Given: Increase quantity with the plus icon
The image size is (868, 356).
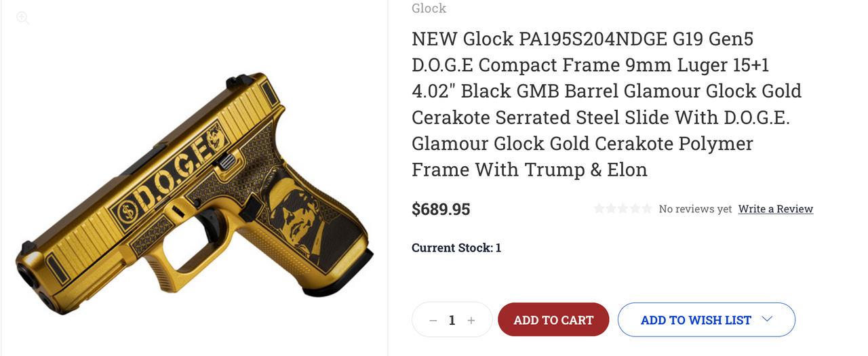Looking at the screenshot, I should 471,320.
